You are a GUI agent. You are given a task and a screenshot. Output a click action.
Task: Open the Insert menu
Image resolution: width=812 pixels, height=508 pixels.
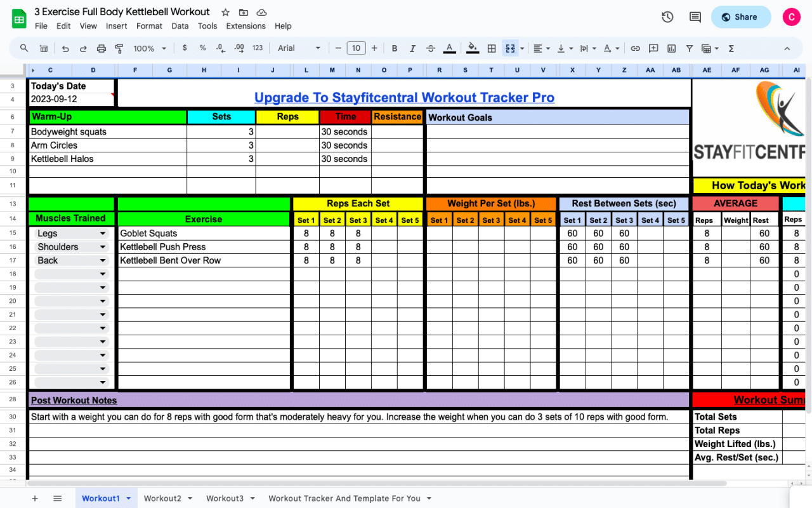117,26
